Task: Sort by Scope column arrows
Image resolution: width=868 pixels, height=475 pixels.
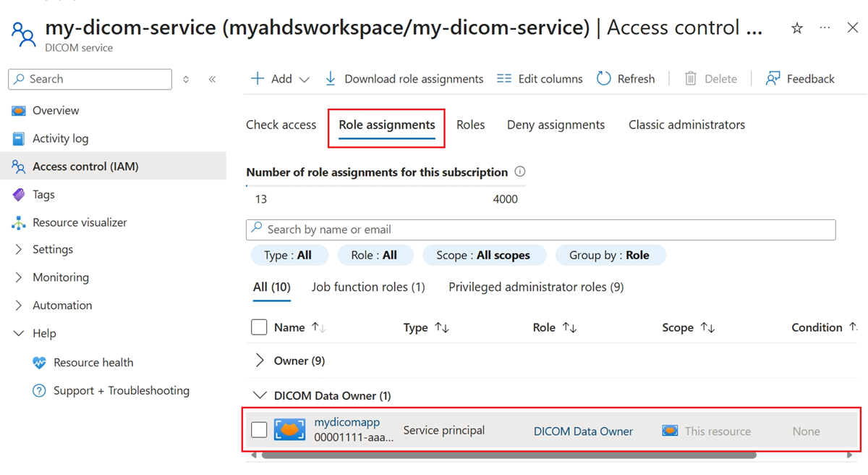Action: (x=707, y=328)
